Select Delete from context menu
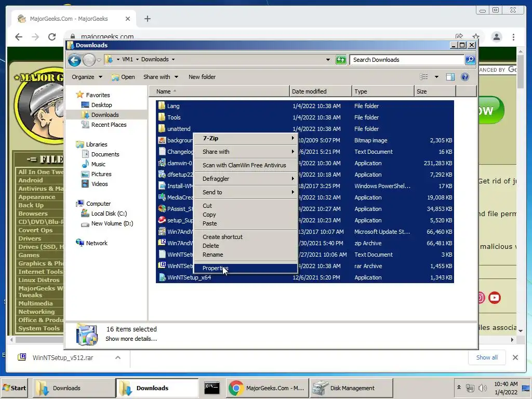 [x=245, y=246]
